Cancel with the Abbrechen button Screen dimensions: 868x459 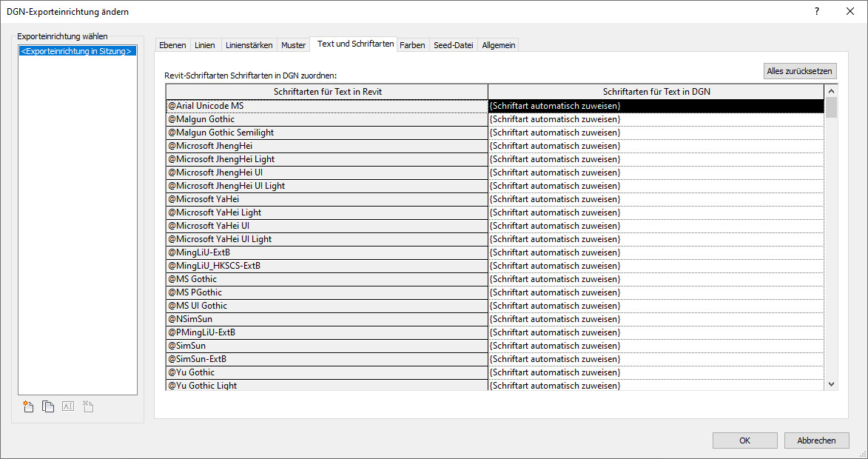(816, 440)
